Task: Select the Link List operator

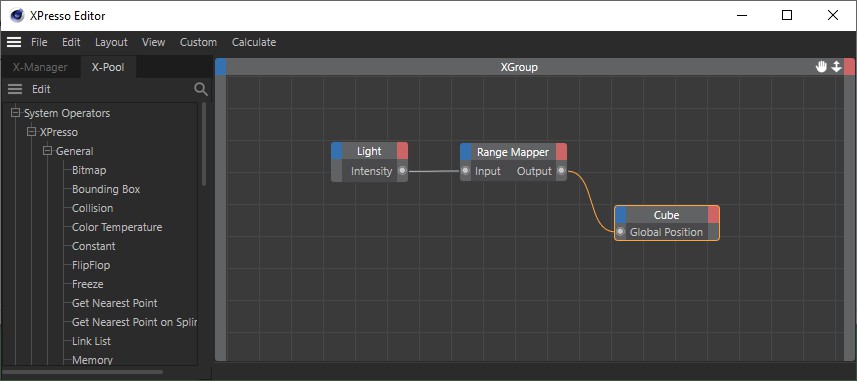Action: (x=91, y=341)
